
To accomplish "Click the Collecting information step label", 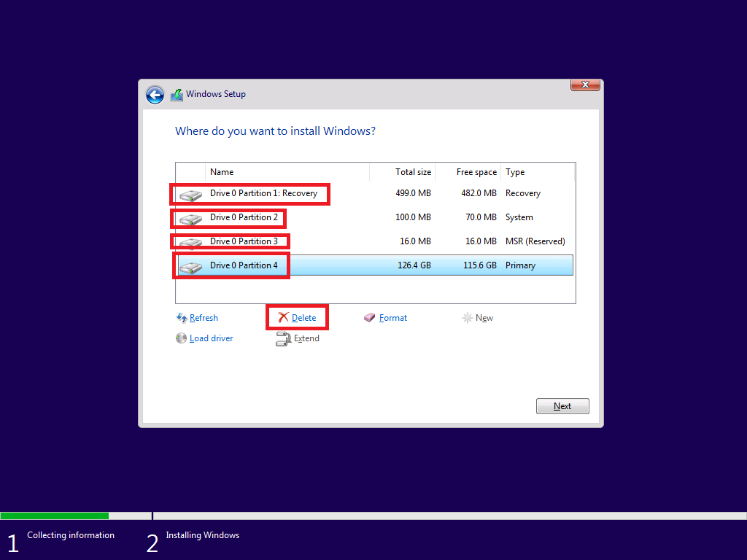I will point(71,535).
